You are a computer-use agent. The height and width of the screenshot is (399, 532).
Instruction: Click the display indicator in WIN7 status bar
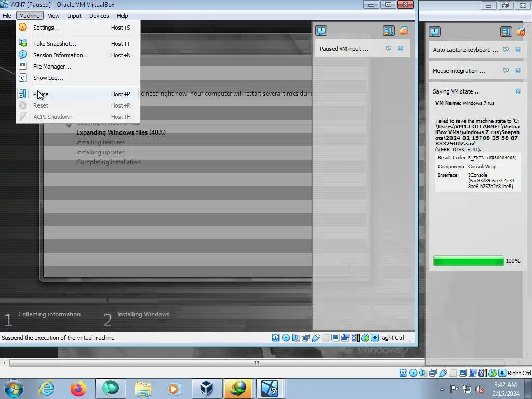click(x=335, y=338)
